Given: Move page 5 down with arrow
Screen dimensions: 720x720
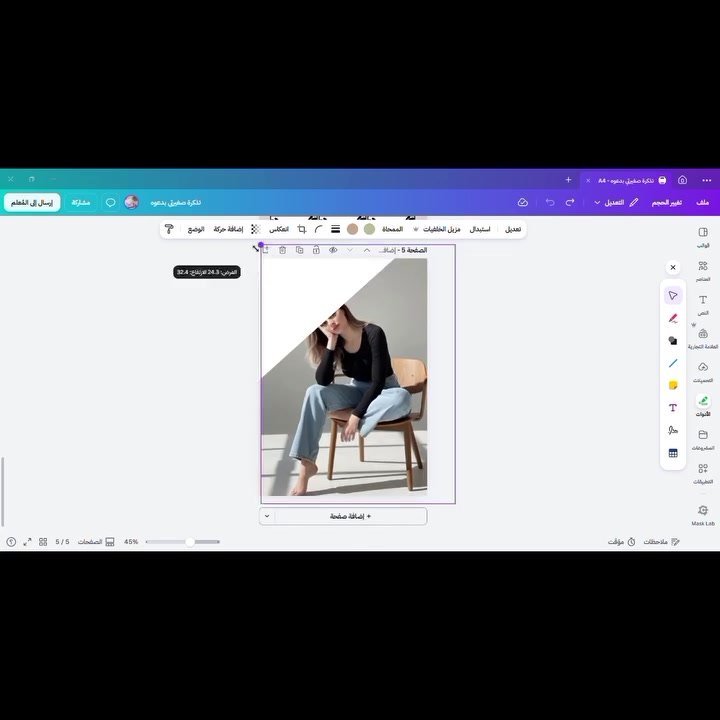Looking at the screenshot, I should (x=350, y=250).
